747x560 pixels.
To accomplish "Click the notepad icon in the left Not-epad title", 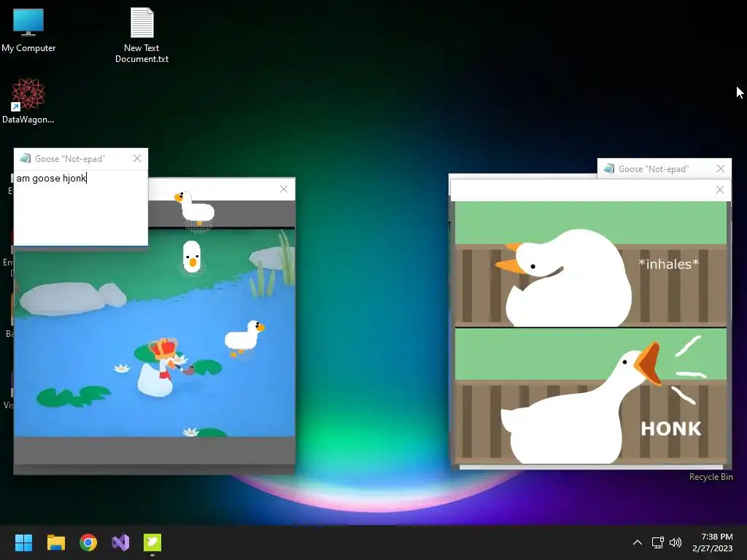I will tap(26, 158).
